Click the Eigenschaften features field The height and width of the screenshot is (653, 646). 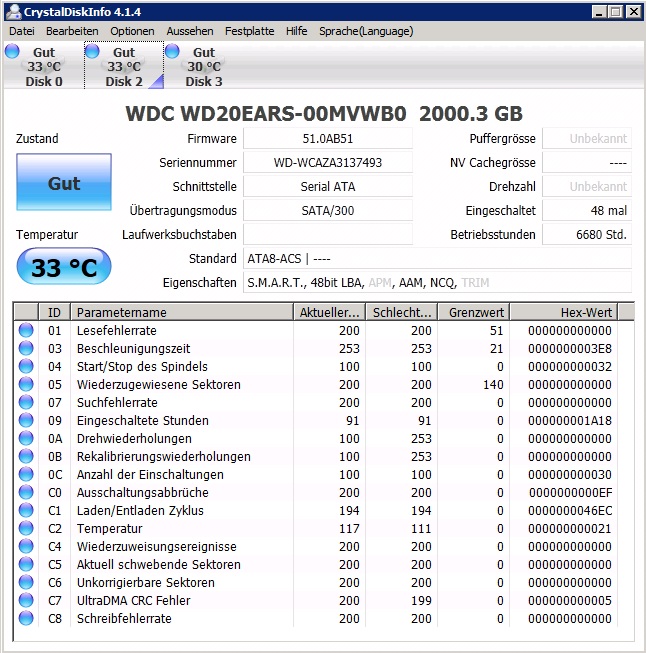click(437, 283)
